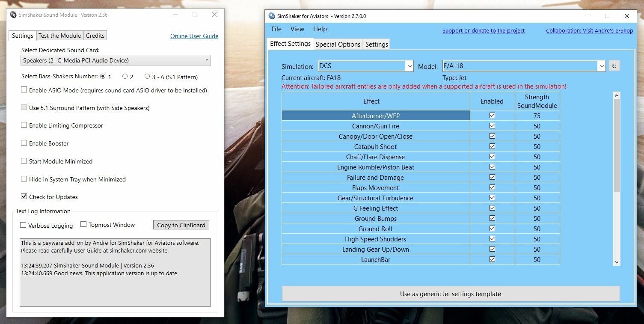Uncheck the Cannon/Gun Fire Enabled box
Screen dimensions: 644x324
pyautogui.click(x=492, y=126)
